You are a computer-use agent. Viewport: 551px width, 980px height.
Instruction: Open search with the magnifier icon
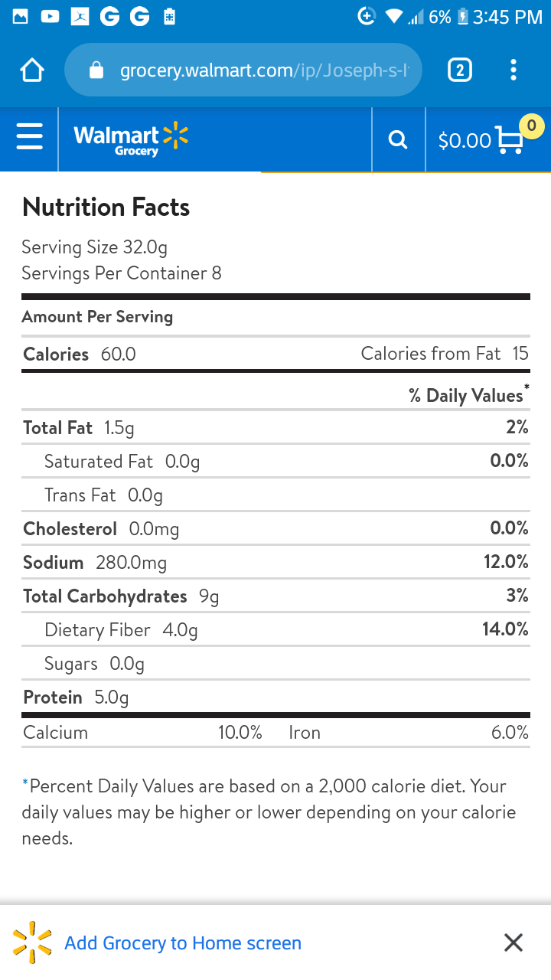398,139
